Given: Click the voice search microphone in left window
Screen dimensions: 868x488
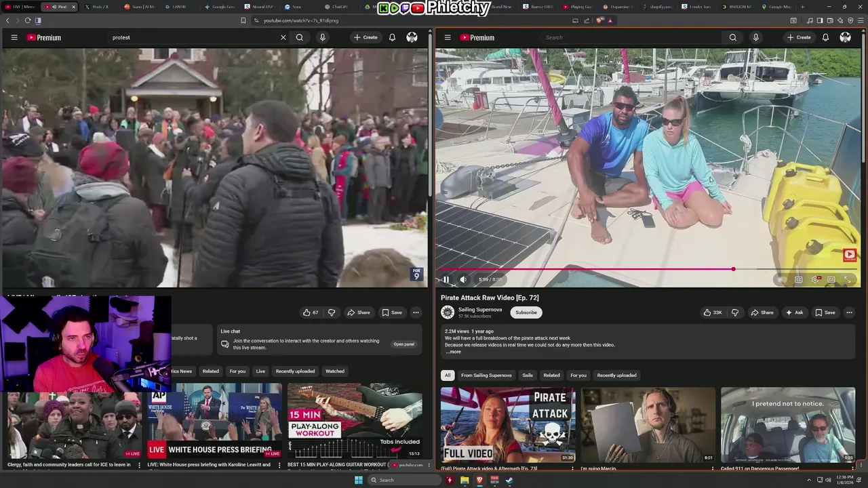Looking at the screenshot, I should (x=323, y=37).
